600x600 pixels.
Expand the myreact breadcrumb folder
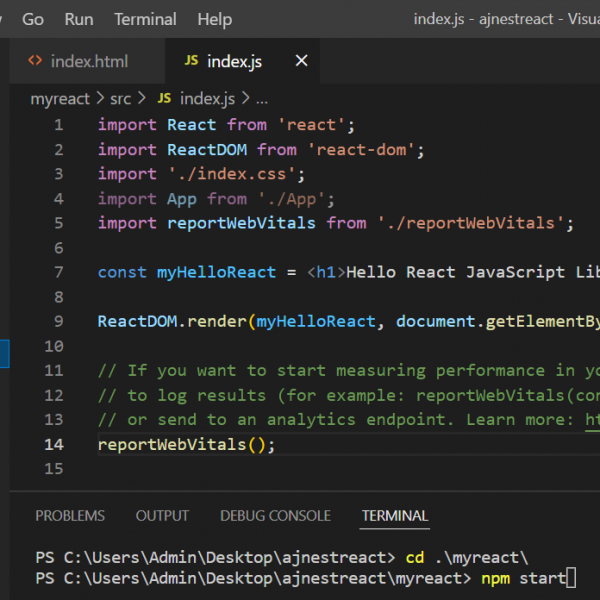[59, 98]
